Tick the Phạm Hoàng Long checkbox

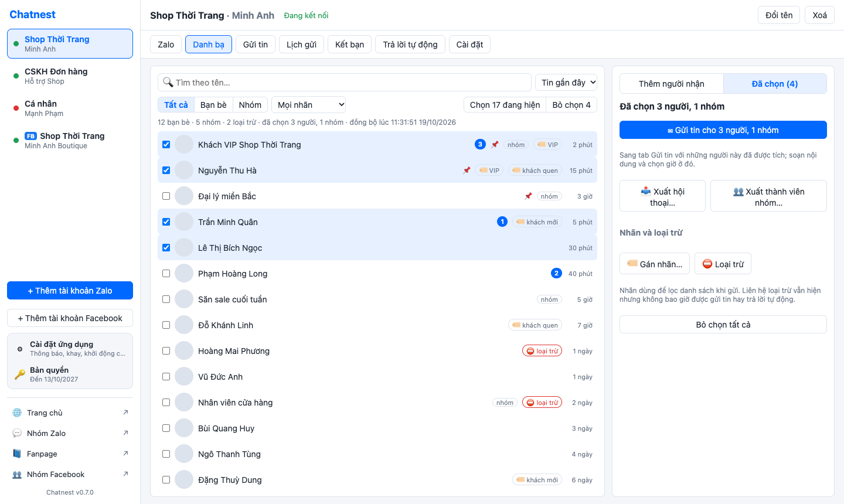[x=166, y=274]
